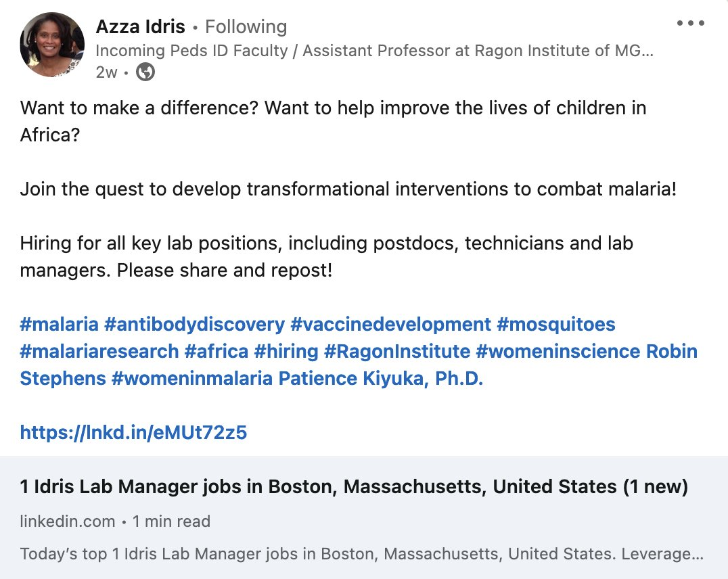Open the #antibodydiscovery hashtag

[x=194, y=325]
